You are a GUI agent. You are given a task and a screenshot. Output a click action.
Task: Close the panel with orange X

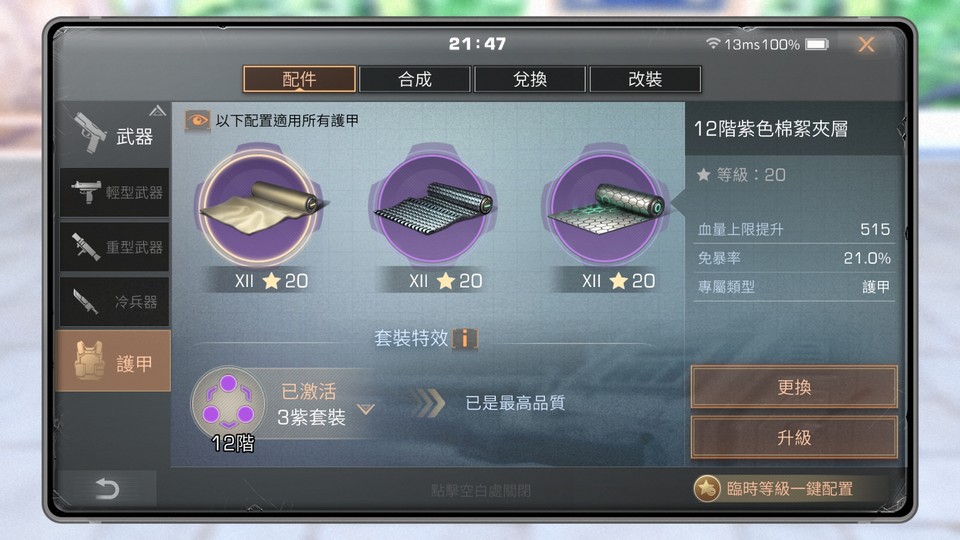[x=866, y=44]
